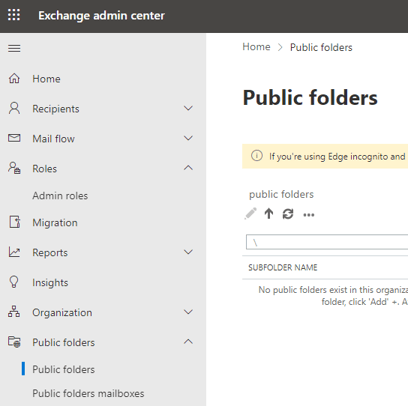Go up one folder level arrow

pos(269,214)
